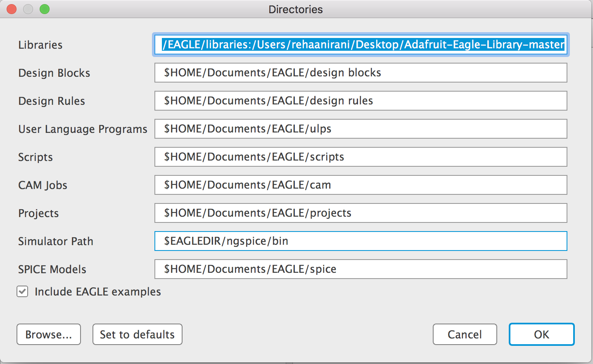Screen dimensions: 593x364
Task: Click the Projects directory field
Action: 361,213
